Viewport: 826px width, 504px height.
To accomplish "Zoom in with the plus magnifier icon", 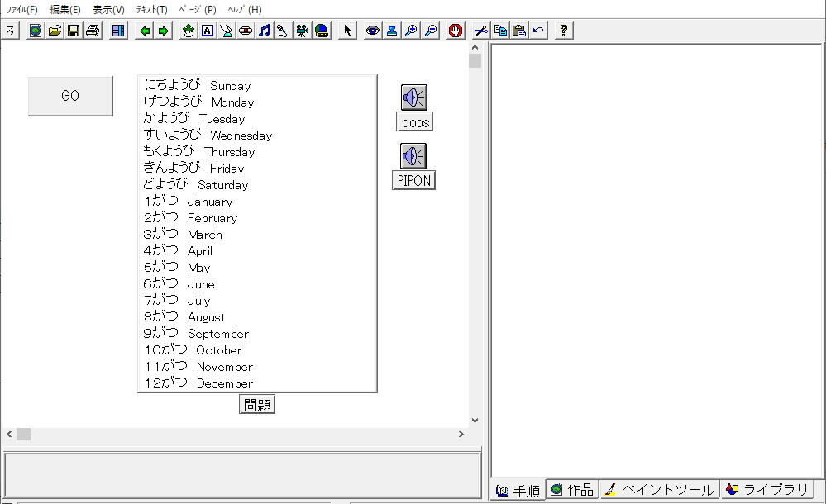I will tap(412, 31).
